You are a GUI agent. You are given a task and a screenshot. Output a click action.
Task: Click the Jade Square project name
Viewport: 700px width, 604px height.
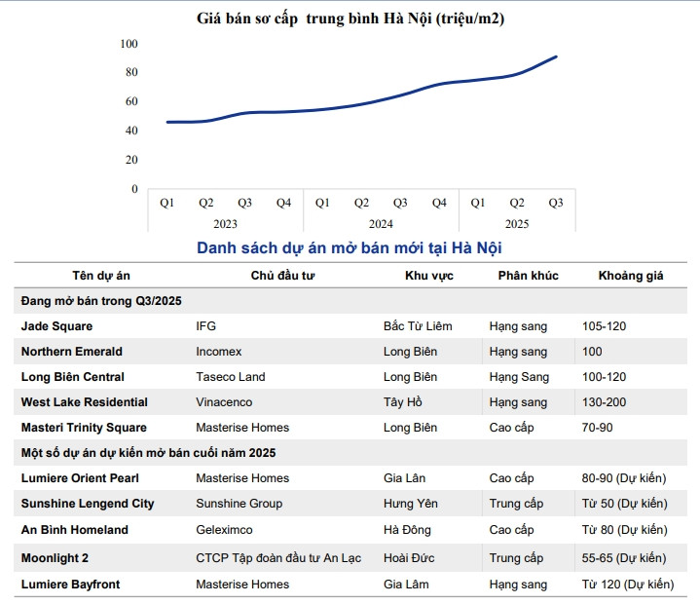tap(57, 326)
